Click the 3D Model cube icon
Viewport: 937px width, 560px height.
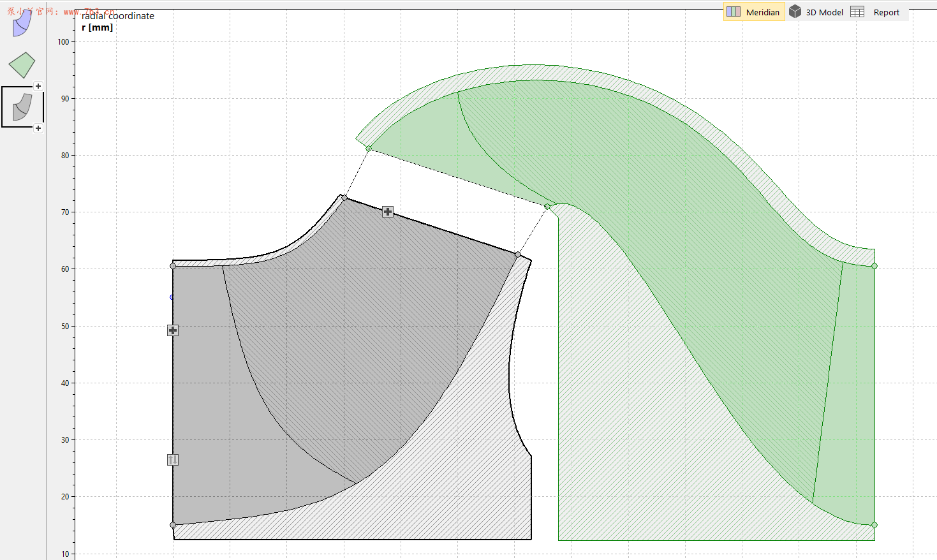coord(795,11)
